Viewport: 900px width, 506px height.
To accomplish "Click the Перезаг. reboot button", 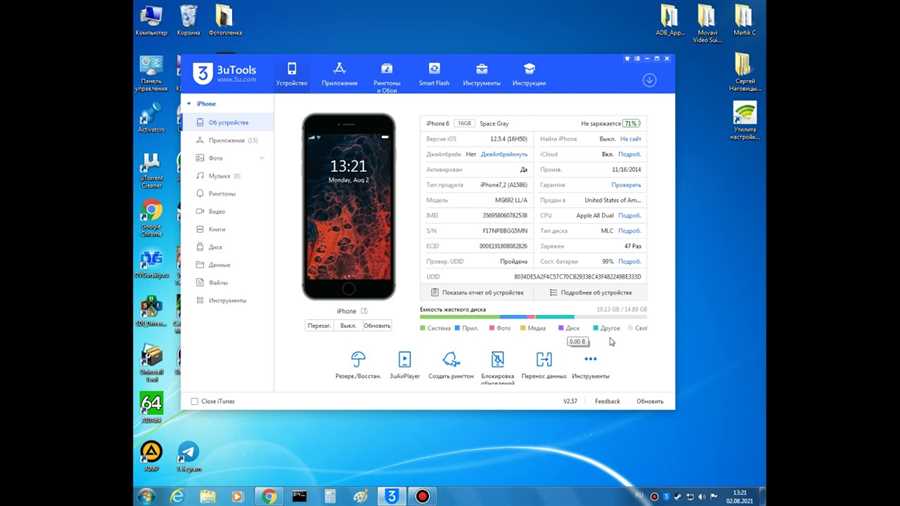I will [x=319, y=325].
